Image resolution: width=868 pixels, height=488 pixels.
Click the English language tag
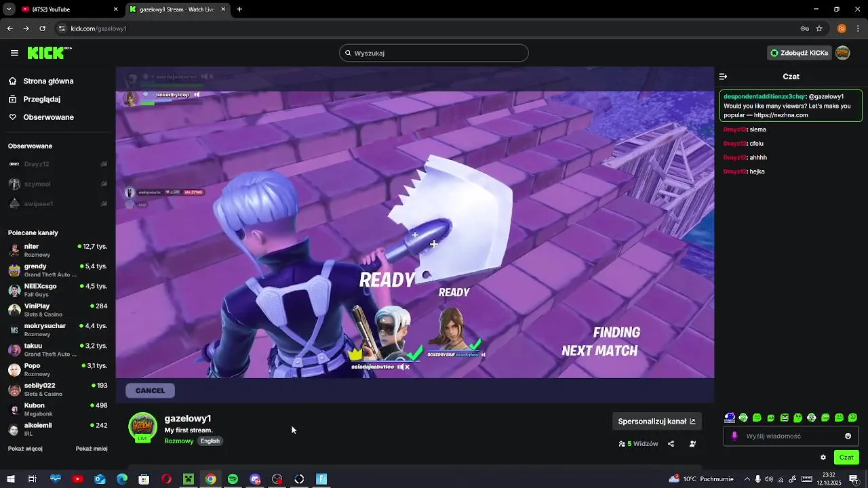(x=210, y=441)
